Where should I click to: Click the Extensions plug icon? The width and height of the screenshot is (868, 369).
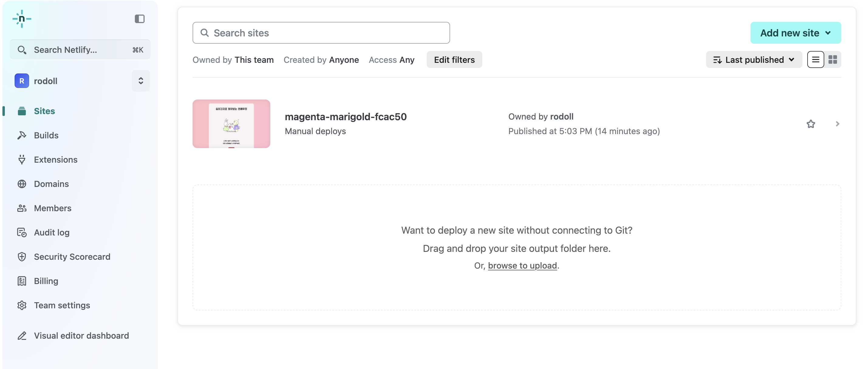22,160
